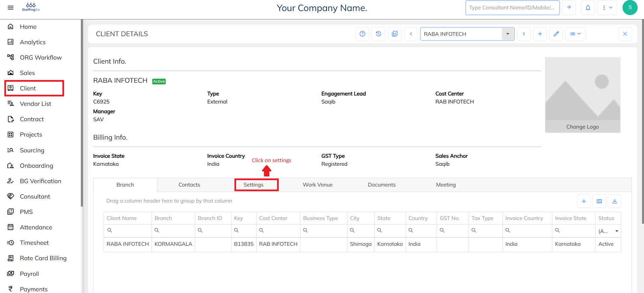
Task: Click the Contract sidebar icon
Action: [x=11, y=119]
